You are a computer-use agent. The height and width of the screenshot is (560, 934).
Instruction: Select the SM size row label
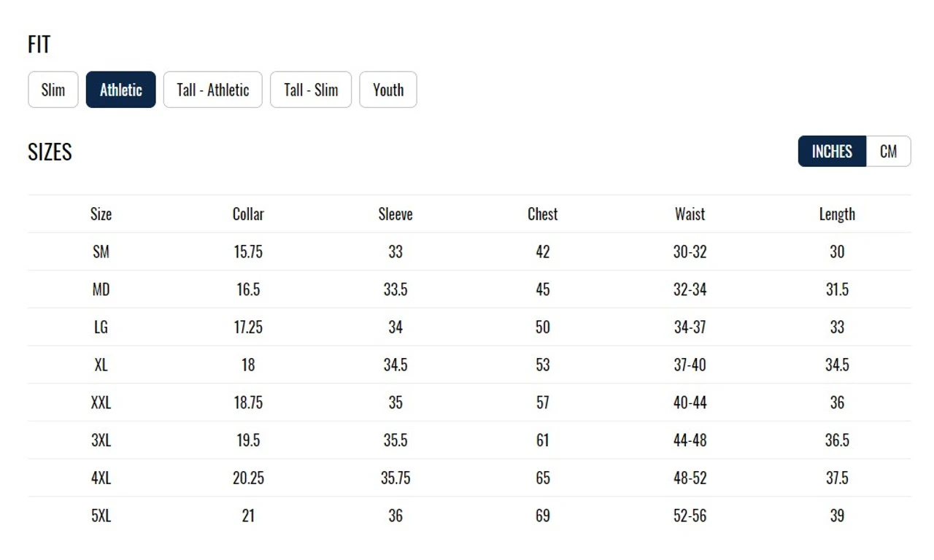pos(101,252)
